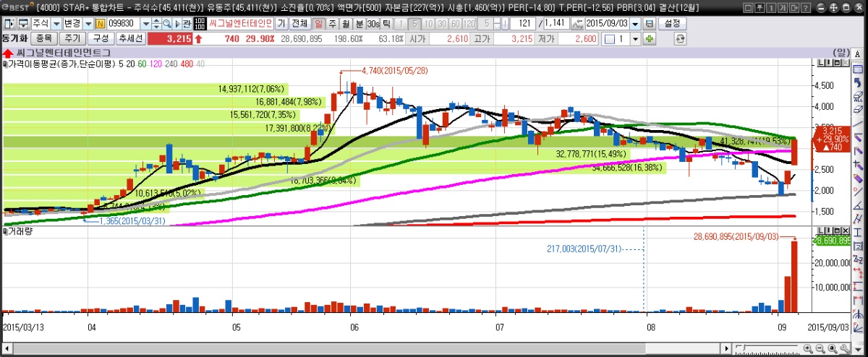
Task: Click the chart compare line icon before date
Action: 577,23
